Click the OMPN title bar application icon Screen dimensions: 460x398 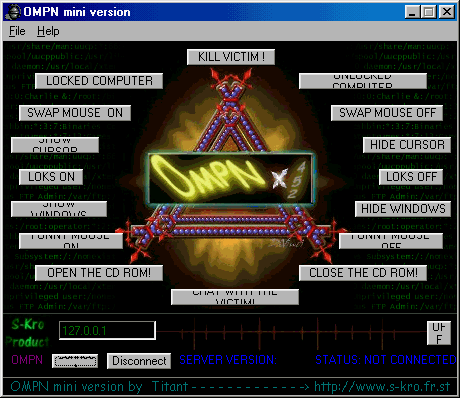coord(14,12)
